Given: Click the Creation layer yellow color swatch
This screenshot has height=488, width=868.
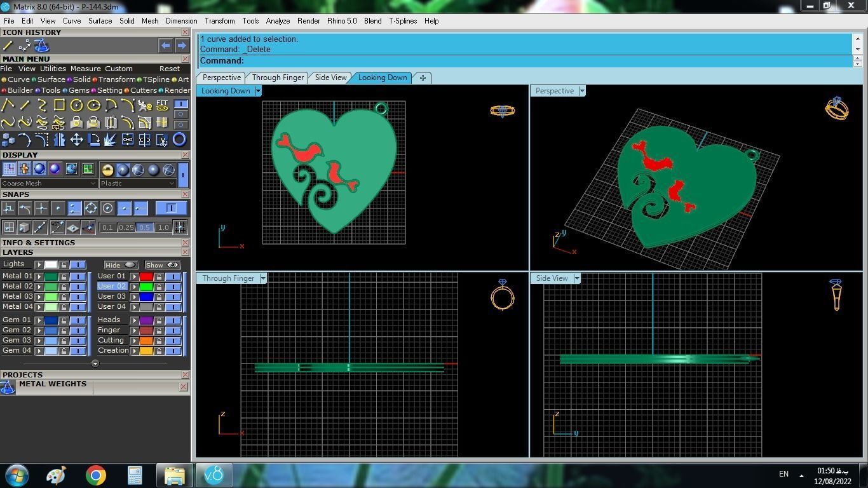Looking at the screenshot, I should tap(146, 351).
